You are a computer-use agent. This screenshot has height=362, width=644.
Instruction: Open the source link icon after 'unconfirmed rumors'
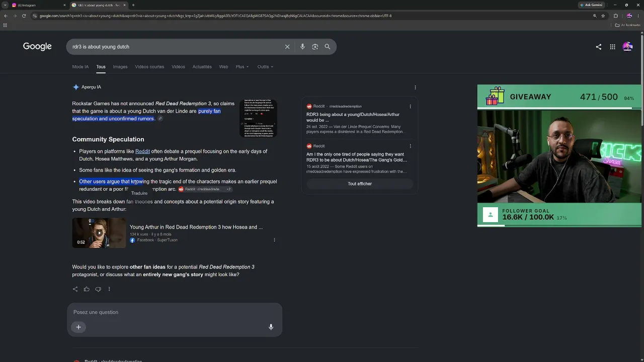coord(160,119)
